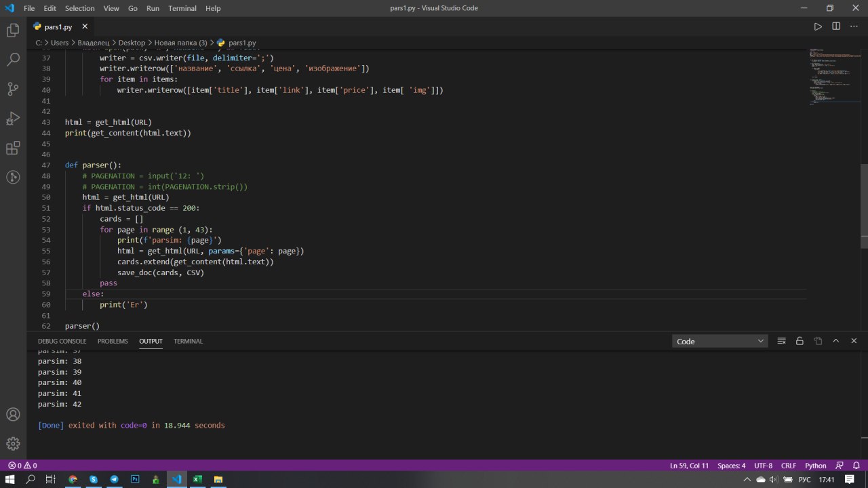The height and width of the screenshot is (488, 868).
Task: Open errors and warnings in the status bar
Action: coord(22,466)
